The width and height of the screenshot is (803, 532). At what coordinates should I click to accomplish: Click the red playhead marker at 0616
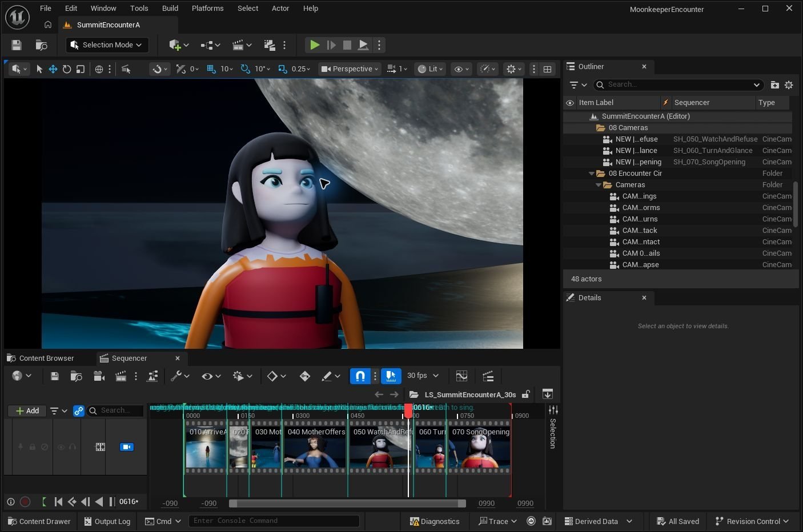pyautogui.click(x=408, y=410)
